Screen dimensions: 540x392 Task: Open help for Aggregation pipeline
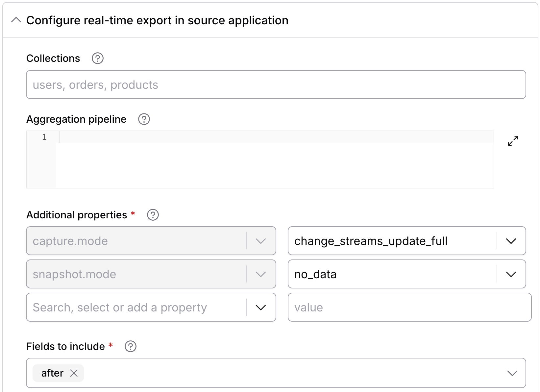(x=144, y=119)
